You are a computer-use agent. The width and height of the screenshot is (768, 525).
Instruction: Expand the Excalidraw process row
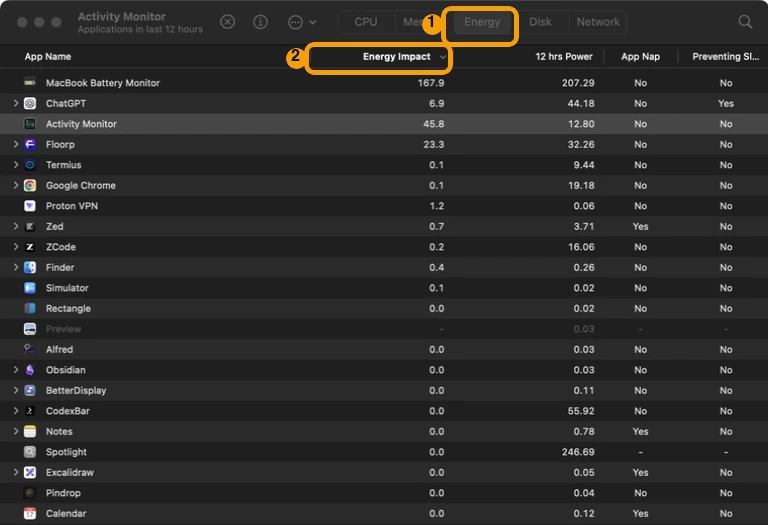tap(16, 473)
